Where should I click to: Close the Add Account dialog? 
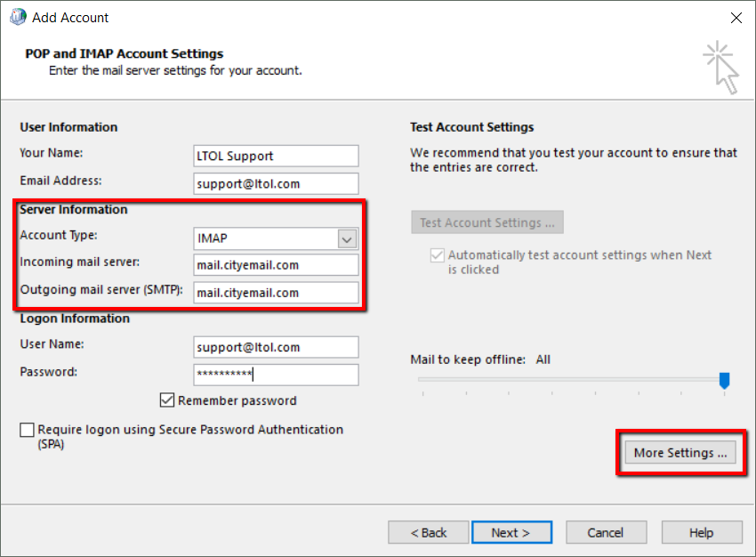pyautogui.click(x=736, y=17)
